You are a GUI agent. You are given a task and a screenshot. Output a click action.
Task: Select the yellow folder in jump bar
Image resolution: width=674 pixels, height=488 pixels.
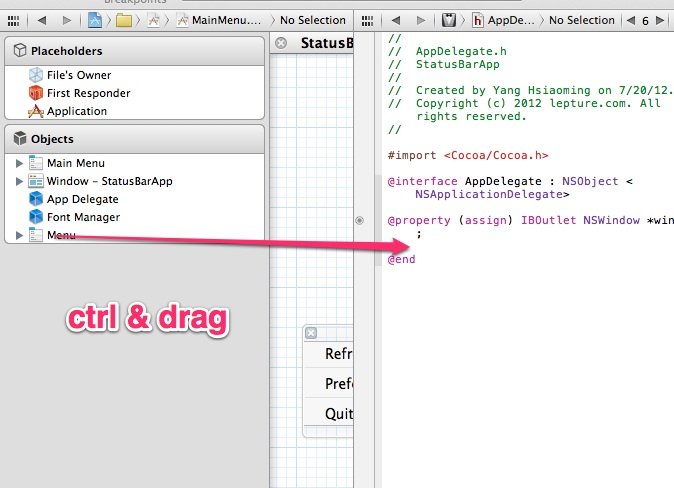pos(124,20)
